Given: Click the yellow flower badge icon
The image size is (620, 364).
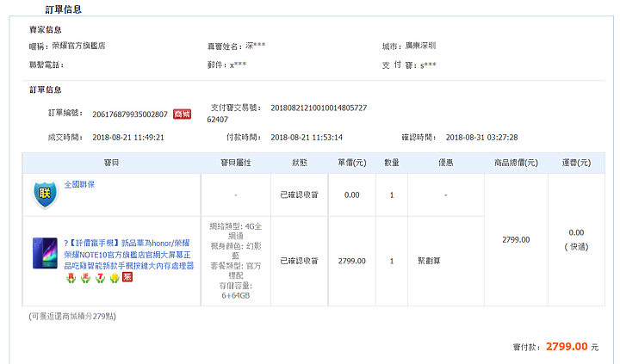Looking at the screenshot, I should (x=115, y=278).
